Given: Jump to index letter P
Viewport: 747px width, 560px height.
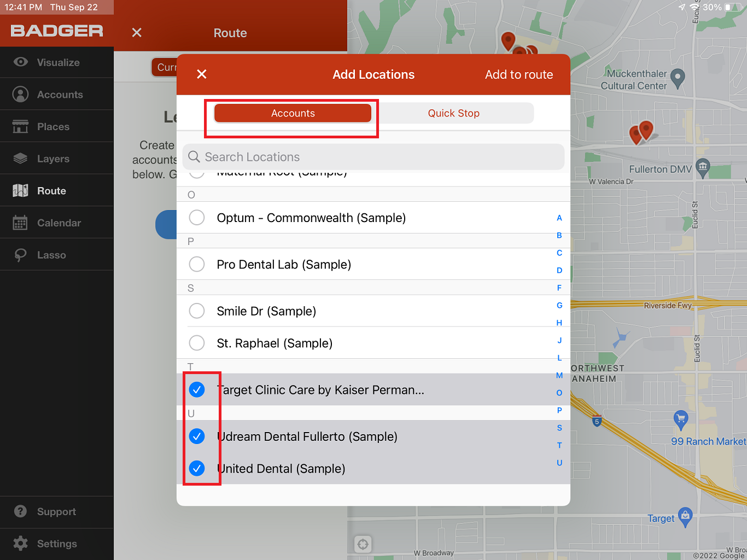Looking at the screenshot, I should 559,410.
